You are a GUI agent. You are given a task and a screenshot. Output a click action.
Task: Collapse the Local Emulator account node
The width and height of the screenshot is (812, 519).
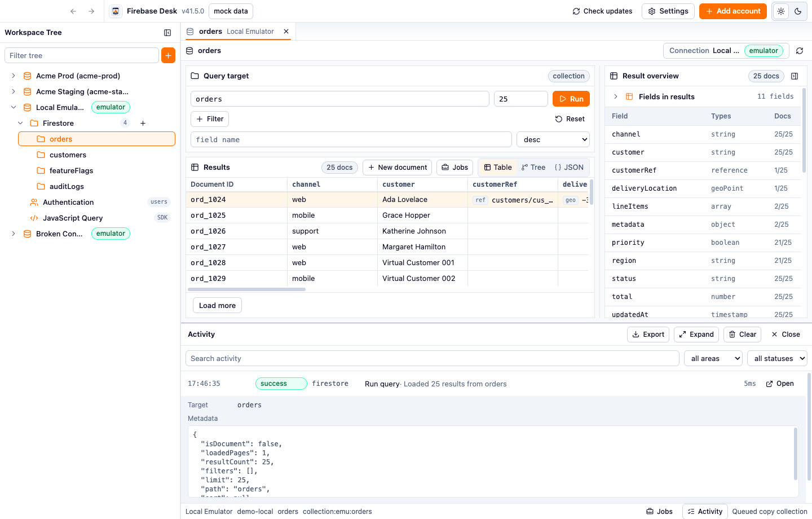(14, 107)
